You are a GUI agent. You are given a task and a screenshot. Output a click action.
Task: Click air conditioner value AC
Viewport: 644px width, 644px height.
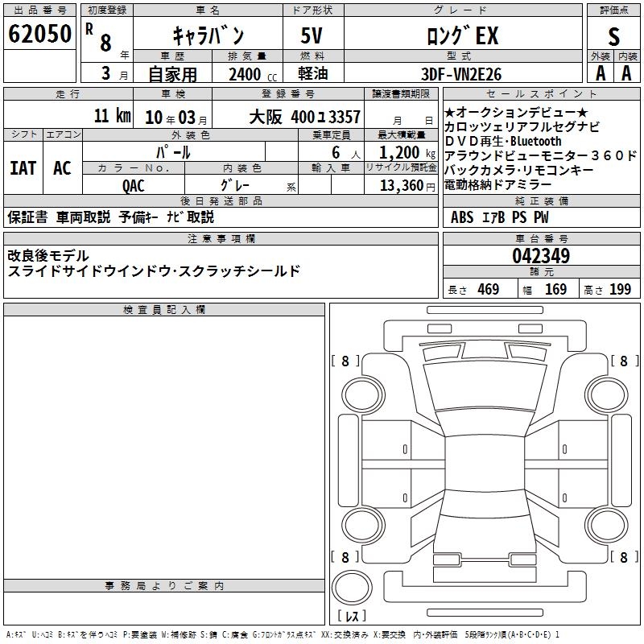(x=63, y=168)
